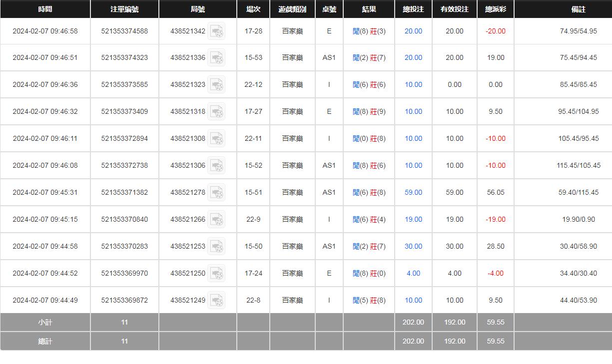Click the 注單編號 column header
This screenshot has height=364, width=612.
tap(124, 9)
